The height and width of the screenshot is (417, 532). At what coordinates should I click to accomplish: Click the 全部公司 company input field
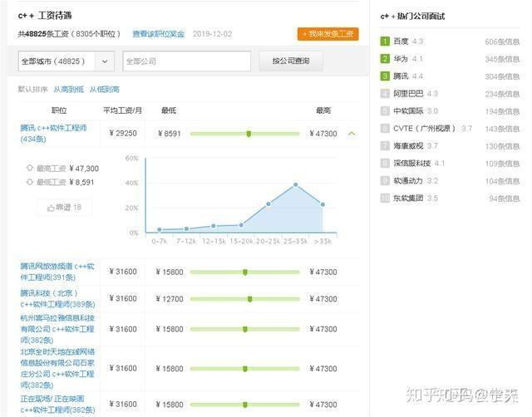click(x=186, y=61)
